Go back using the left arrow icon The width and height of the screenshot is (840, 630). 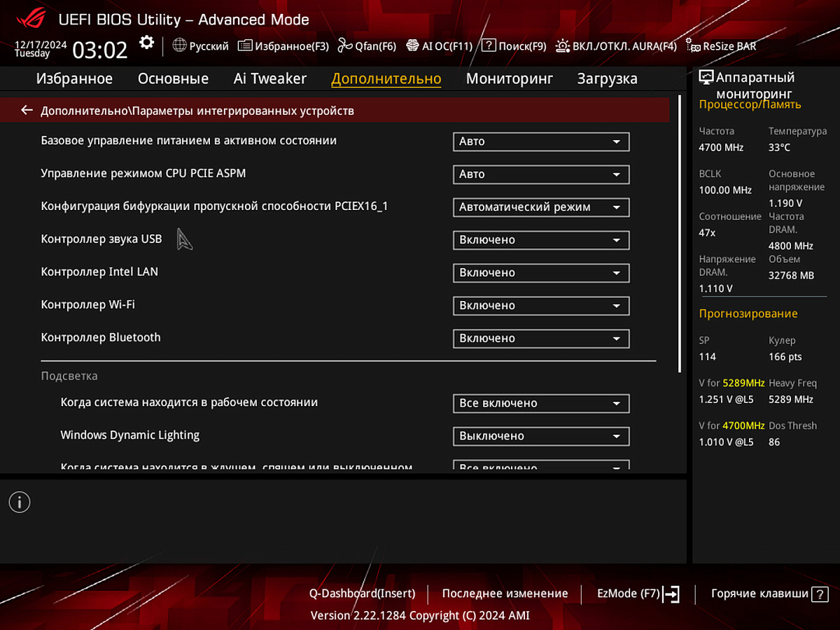pos(27,110)
